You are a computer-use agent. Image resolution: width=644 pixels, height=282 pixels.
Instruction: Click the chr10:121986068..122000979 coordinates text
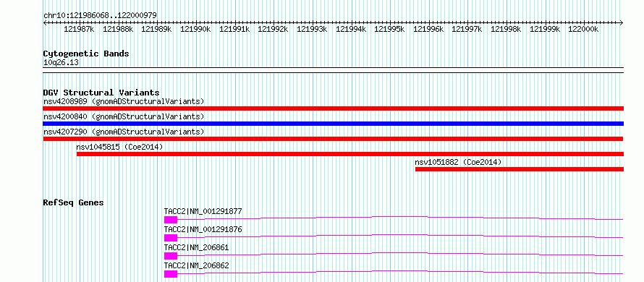click(x=100, y=16)
